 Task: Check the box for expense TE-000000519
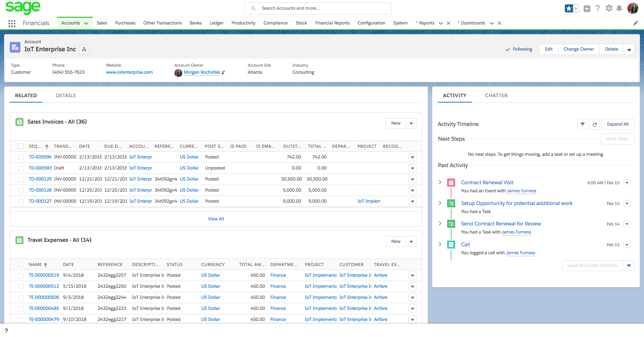(21, 275)
